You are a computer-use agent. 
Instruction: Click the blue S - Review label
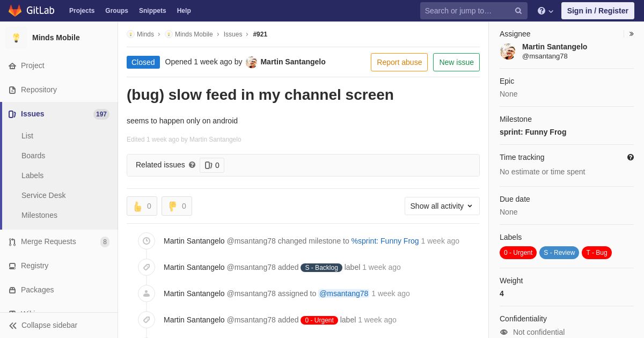559,253
